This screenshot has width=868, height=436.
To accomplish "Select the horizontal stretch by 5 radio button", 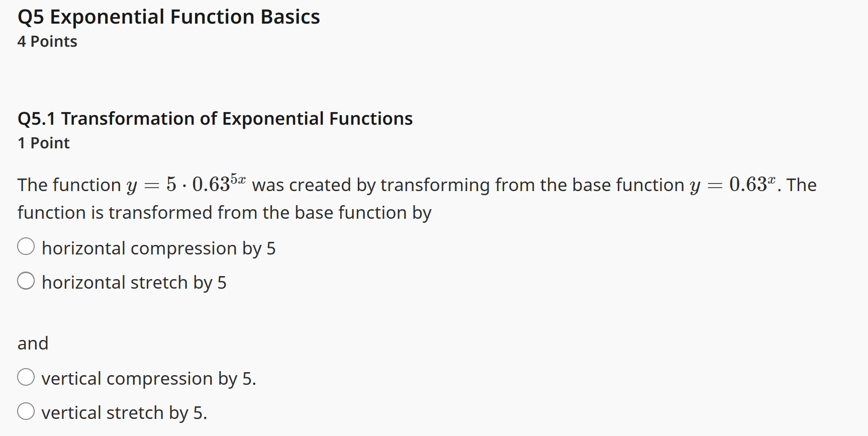I will coord(26,281).
